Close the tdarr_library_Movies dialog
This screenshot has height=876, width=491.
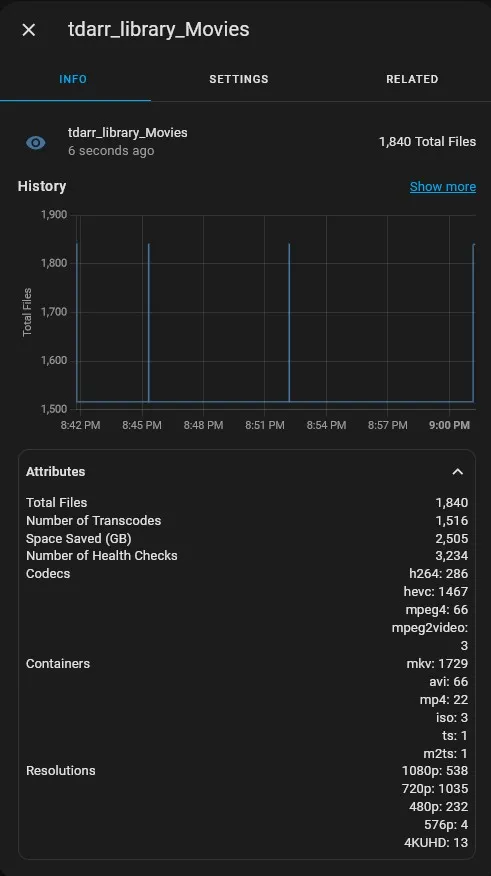[x=28, y=30]
